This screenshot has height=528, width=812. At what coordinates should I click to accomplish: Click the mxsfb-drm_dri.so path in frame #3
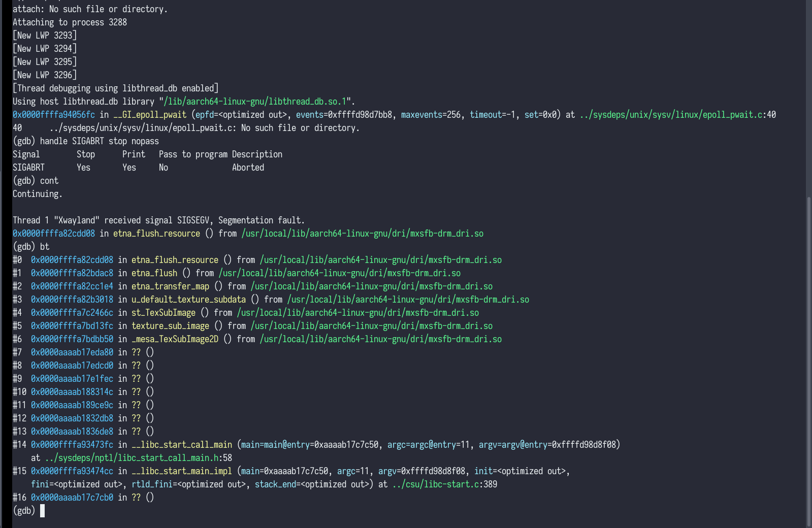[x=408, y=300]
